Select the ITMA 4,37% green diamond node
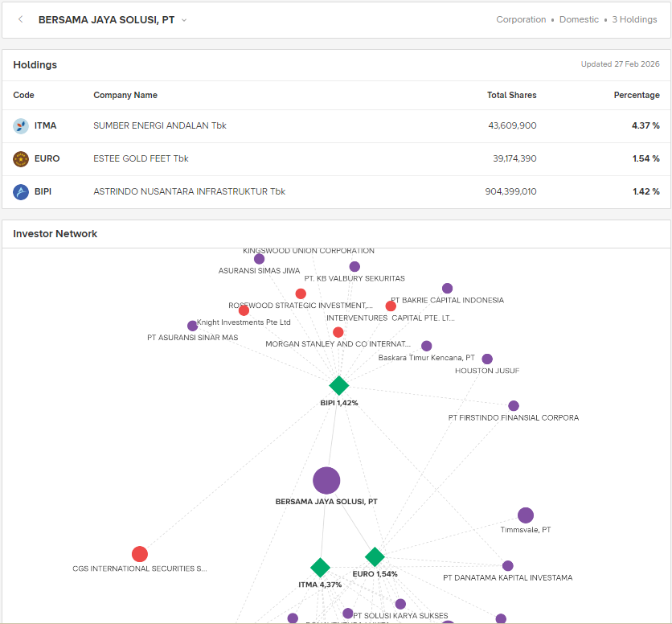 (x=320, y=568)
